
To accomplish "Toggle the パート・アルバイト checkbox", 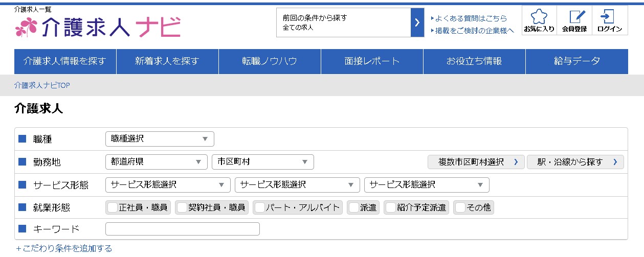I will coord(260,207).
